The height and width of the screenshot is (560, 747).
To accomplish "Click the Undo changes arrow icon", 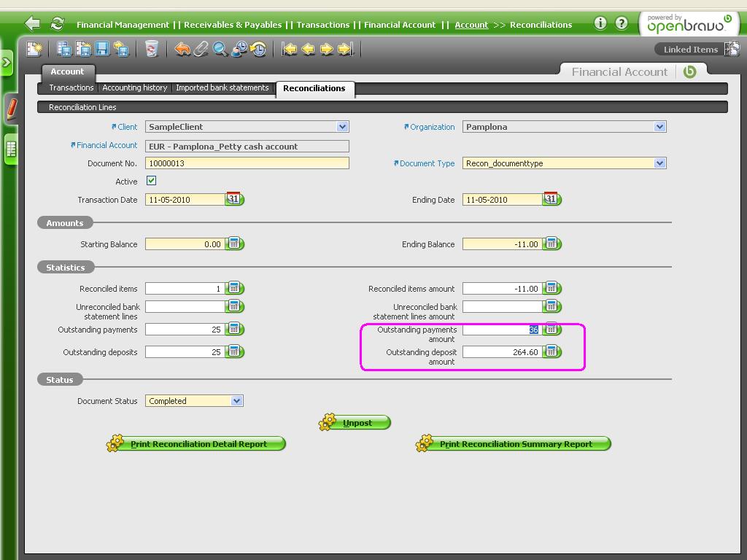I will (x=182, y=49).
